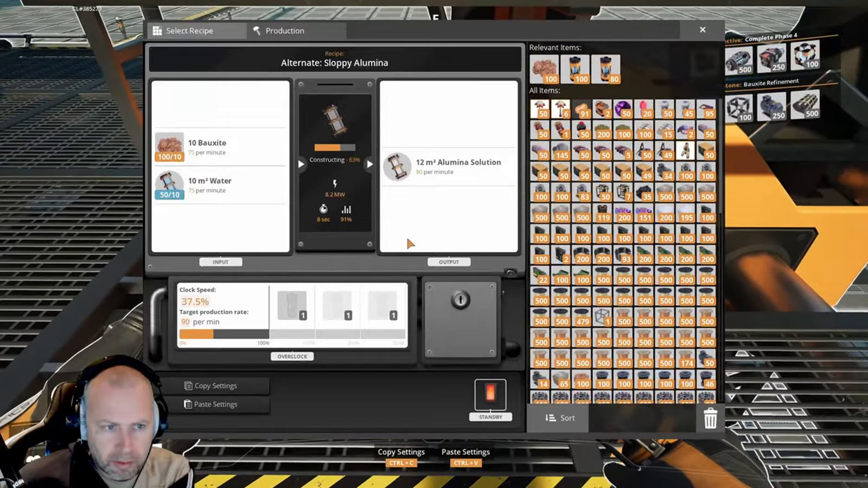Select the inventory stack of 7
This screenshot has height=488, width=868.
pyautogui.click(x=623, y=192)
